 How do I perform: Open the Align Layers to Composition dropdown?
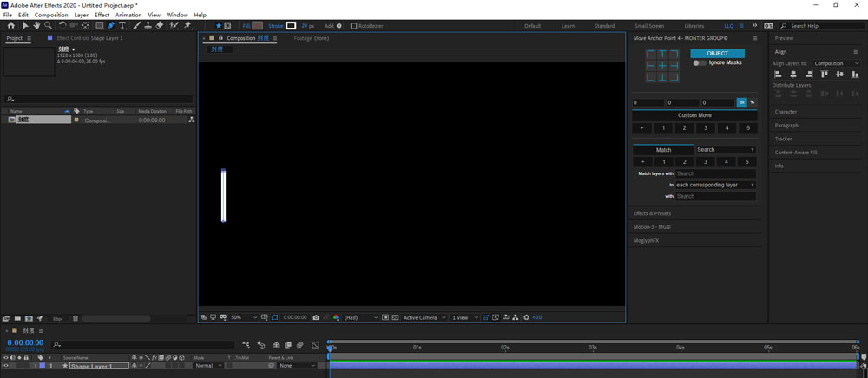click(833, 63)
